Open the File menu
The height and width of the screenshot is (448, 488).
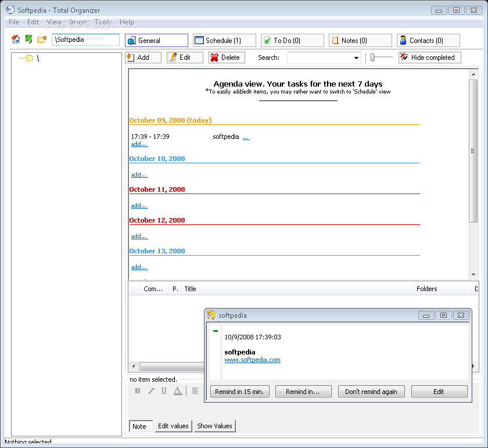click(14, 22)
